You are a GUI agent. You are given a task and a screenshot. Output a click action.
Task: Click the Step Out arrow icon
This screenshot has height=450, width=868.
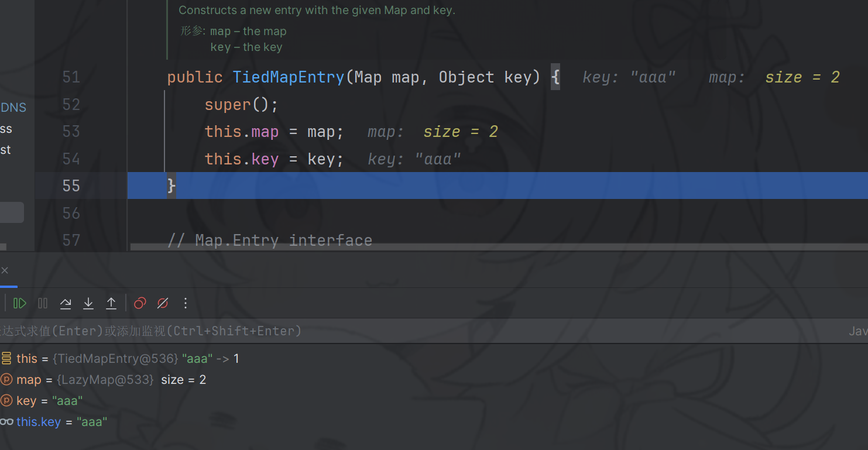click(x=111, y=303)
